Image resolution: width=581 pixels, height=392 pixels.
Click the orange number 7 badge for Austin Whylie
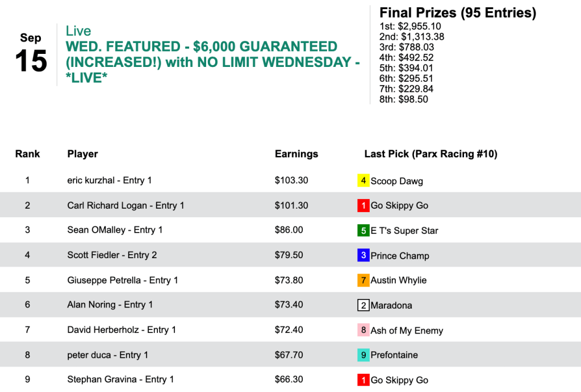363,280
